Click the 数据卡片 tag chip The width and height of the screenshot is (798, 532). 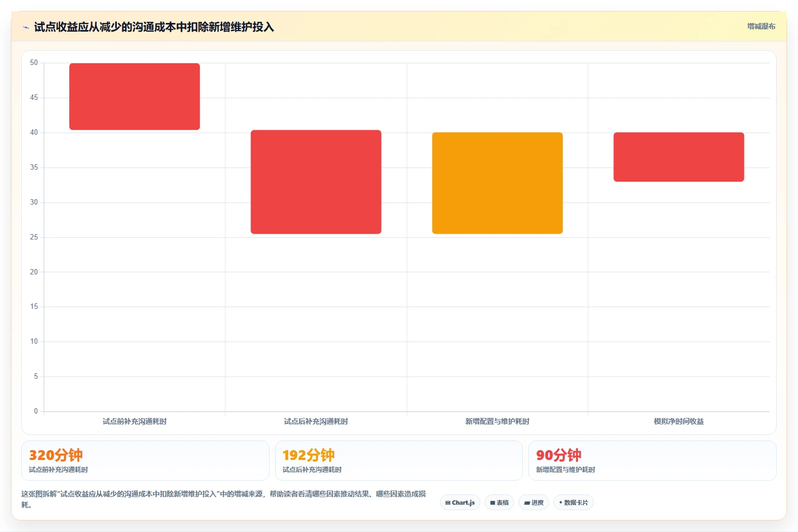[574, 503]
